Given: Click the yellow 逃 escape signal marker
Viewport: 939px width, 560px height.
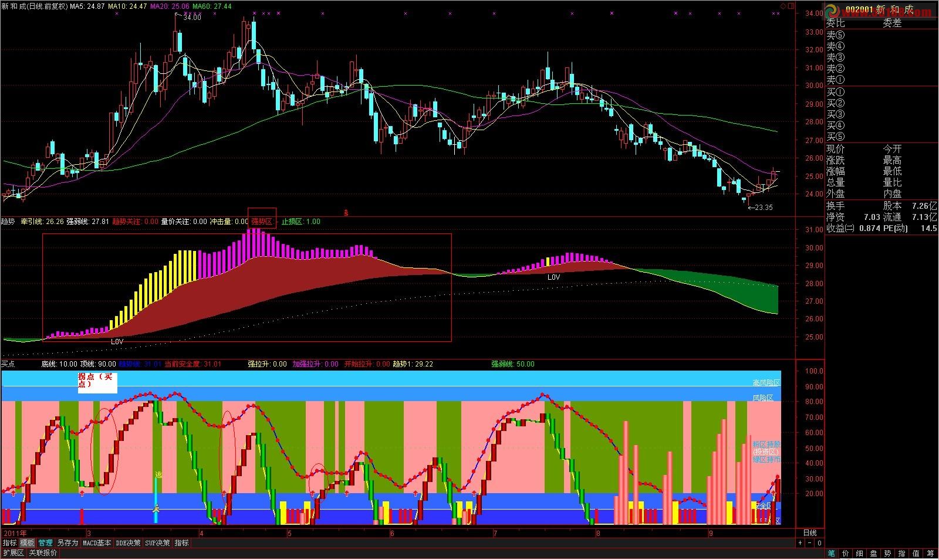Looking at the screenshot, I should tap(158, 474).
